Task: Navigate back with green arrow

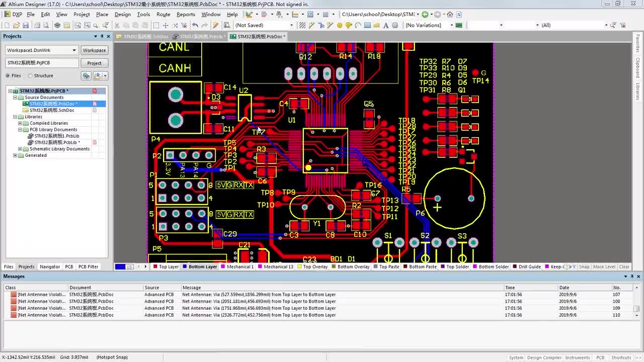Action: [425, 14]
